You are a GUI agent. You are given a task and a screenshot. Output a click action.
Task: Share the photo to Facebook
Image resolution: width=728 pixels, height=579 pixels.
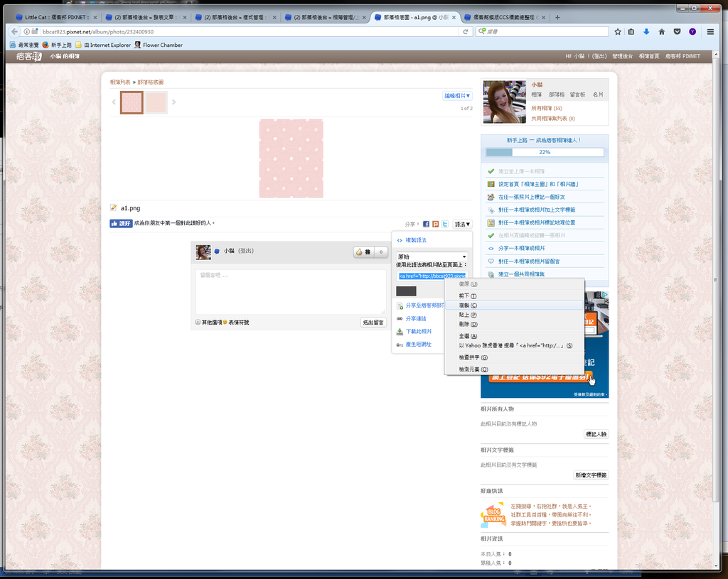point(426,224)
